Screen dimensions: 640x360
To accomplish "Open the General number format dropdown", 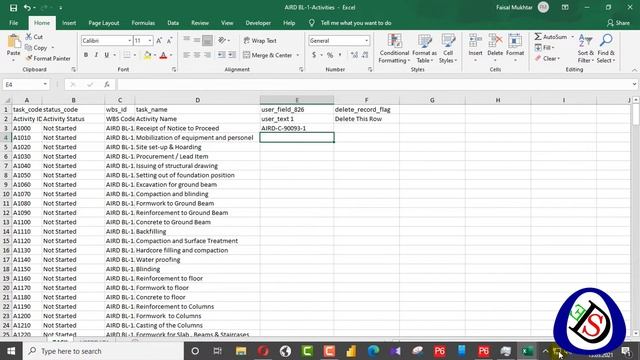I will (366, 40).
